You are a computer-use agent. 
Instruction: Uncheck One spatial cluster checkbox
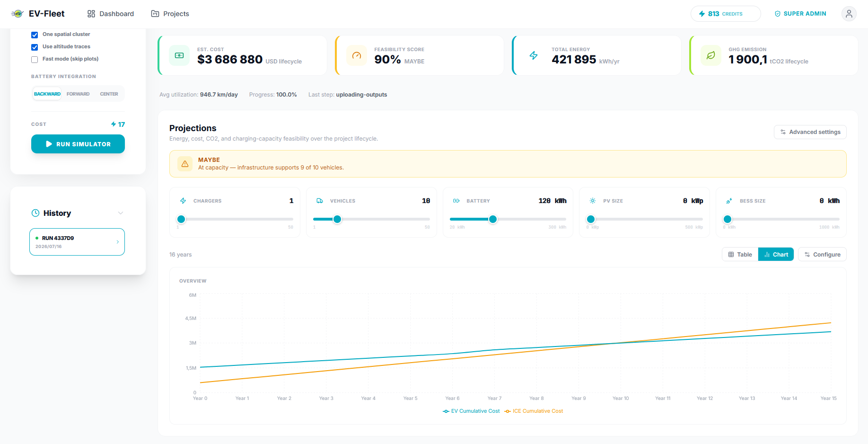point(35,35)
